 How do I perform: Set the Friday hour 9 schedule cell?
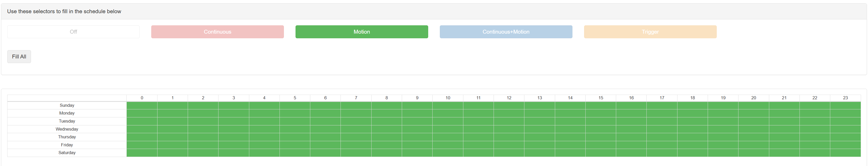click(417, 145)
